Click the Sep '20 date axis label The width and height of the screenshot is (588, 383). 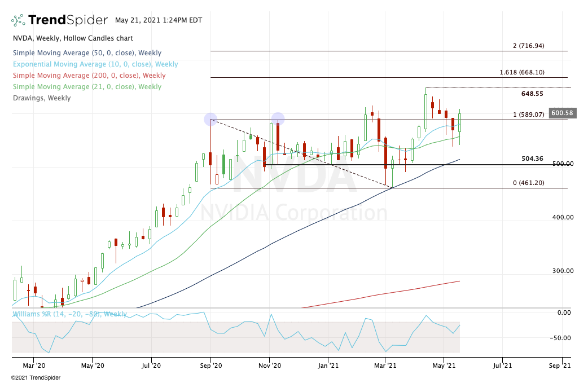click(x=210, y=366)
